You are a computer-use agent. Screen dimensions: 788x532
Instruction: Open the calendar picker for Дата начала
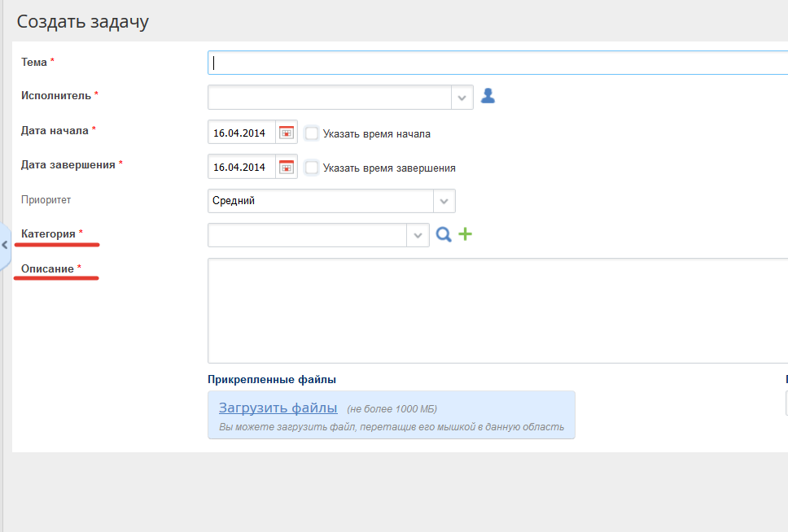pyautogui.click(x=287, y=133)
